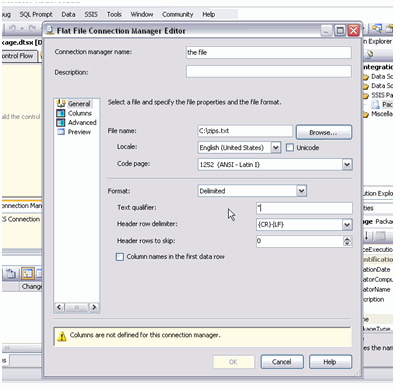The width and height of the screenshot is (395, 389).
Task: Select the General page icon
Action: pyautogui.click(x=61, y=104)
